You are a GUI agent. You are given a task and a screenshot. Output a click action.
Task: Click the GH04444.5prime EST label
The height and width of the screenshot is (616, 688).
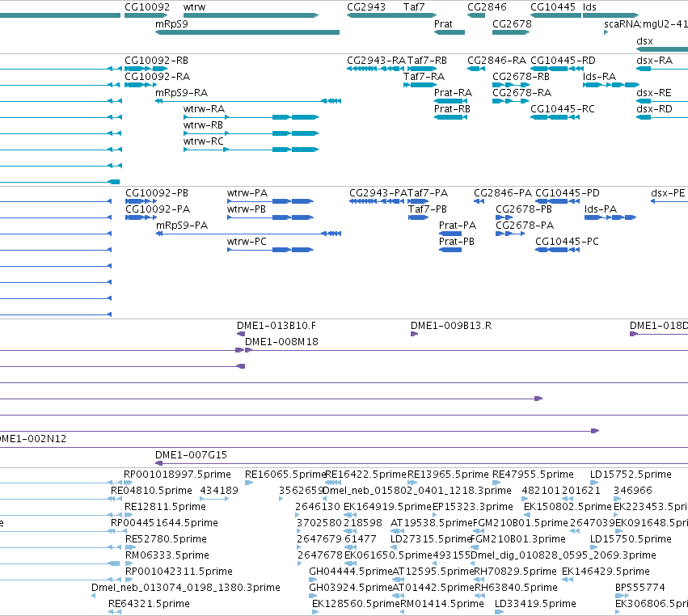click(350, 571)
